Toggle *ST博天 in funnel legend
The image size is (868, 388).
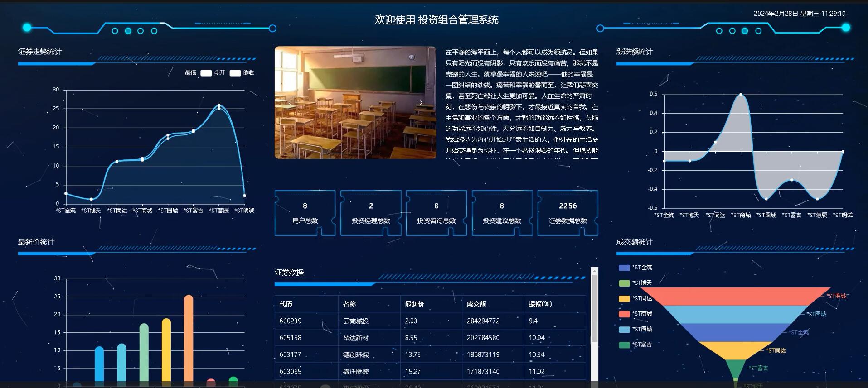pos(635,283)
